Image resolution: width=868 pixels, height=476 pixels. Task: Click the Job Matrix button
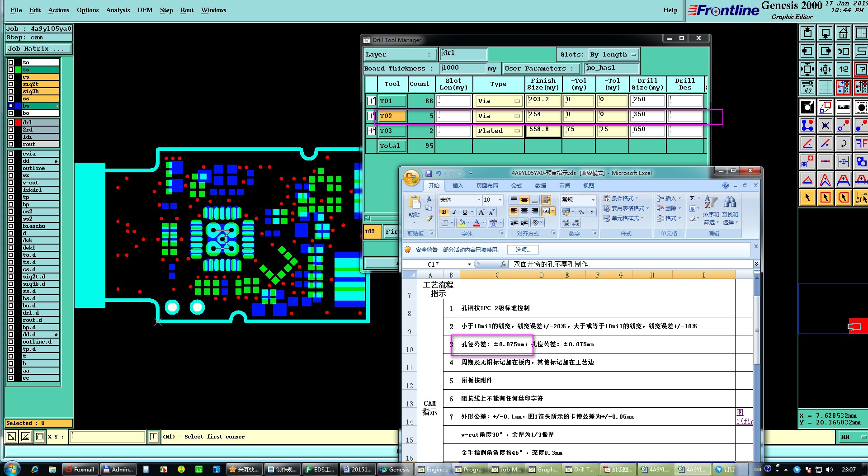click(x=39, y=48)
